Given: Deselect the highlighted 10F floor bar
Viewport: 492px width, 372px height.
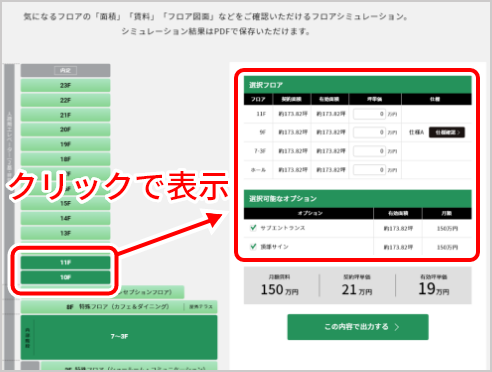Looking at the screenshot, I should pyautogui.click(x=65, y=277).
